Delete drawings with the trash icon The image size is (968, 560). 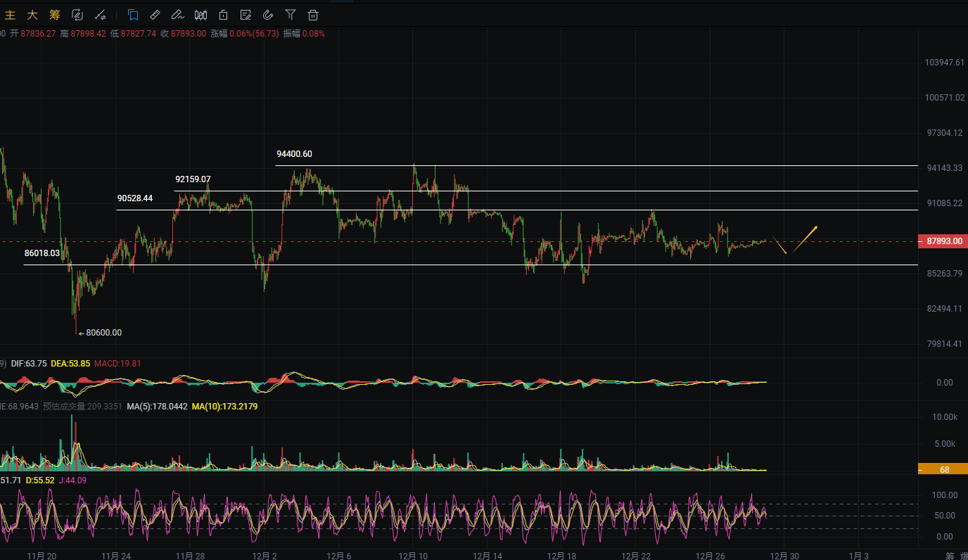(313, 15)
